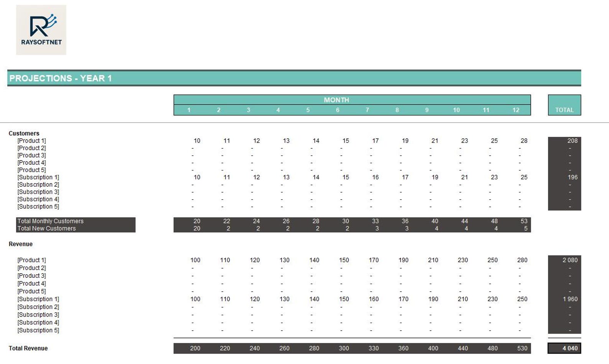Click the Subscription 1 customers total 196
The width and height of the screenshot is (609, 364).
click(572, 177)
